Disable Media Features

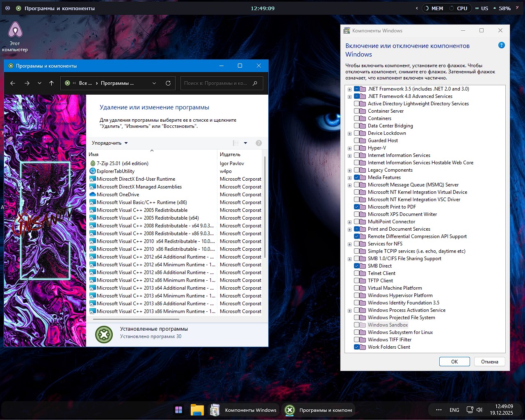356,177
